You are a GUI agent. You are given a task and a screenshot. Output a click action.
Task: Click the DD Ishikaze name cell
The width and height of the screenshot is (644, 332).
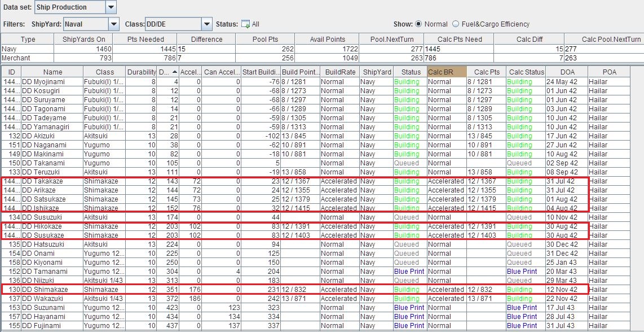tap(52, 208)
